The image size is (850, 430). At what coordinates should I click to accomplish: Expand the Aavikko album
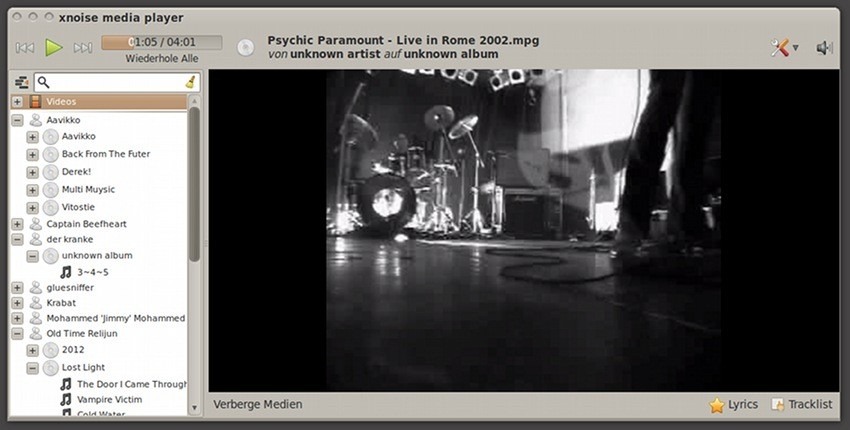[x=33, y=137]
